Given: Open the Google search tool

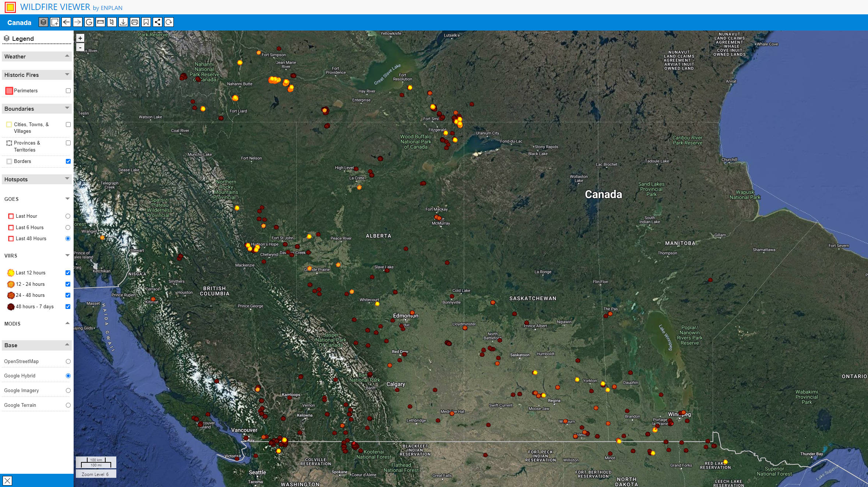Looking at the screenshot, I should coord(89,22).
